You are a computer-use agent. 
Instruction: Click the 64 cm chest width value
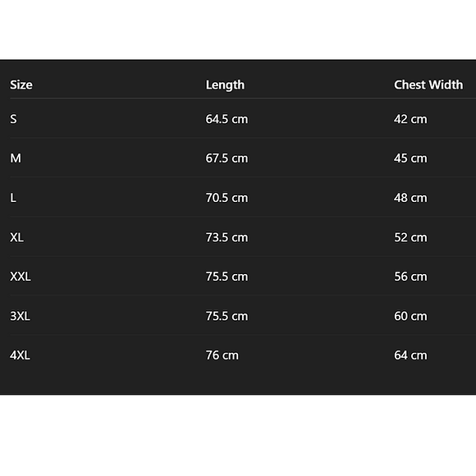(x=410, y=355)
